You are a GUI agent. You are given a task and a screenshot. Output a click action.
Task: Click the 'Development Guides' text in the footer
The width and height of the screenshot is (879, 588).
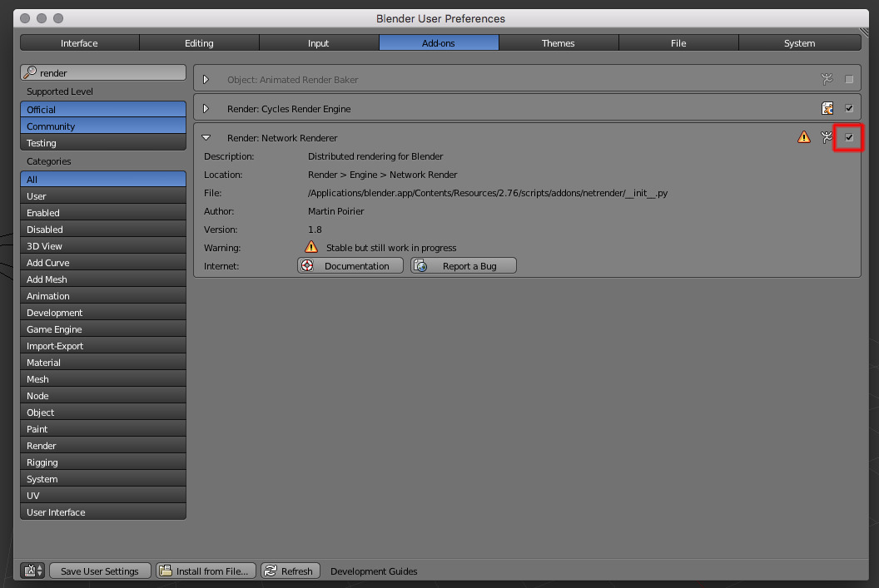374,571
